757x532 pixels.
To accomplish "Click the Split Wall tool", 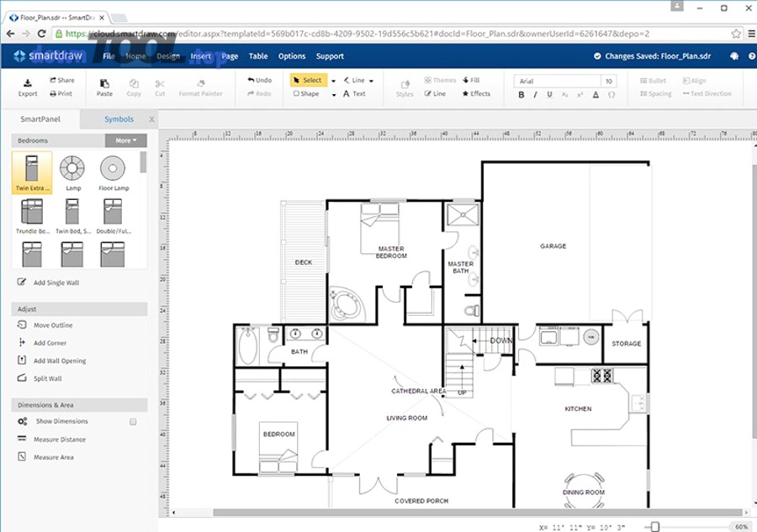I will pos(47,379).
